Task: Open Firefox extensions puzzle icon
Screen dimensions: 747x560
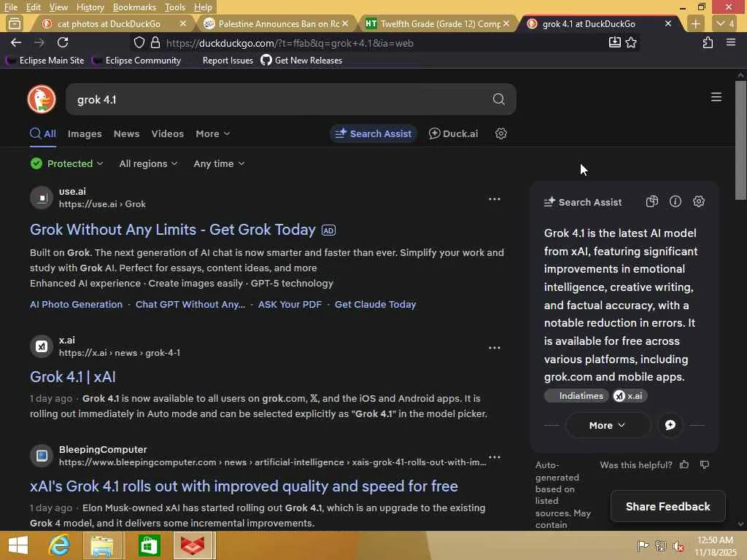Action: pyautogui.click(x=708, y=43)
